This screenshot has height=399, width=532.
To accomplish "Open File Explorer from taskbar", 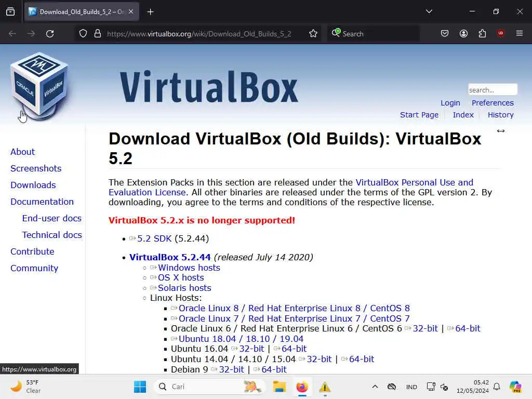I will 279,387.
